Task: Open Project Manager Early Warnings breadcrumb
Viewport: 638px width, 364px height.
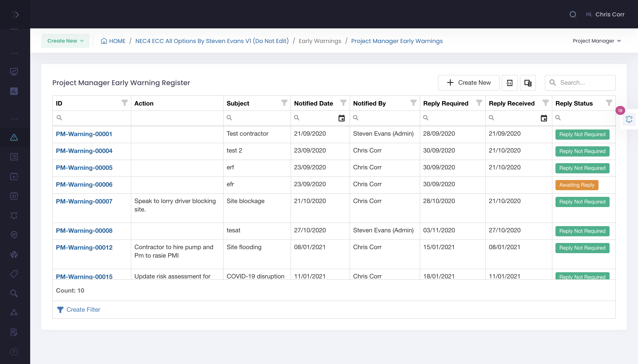Action: (397, 41)
